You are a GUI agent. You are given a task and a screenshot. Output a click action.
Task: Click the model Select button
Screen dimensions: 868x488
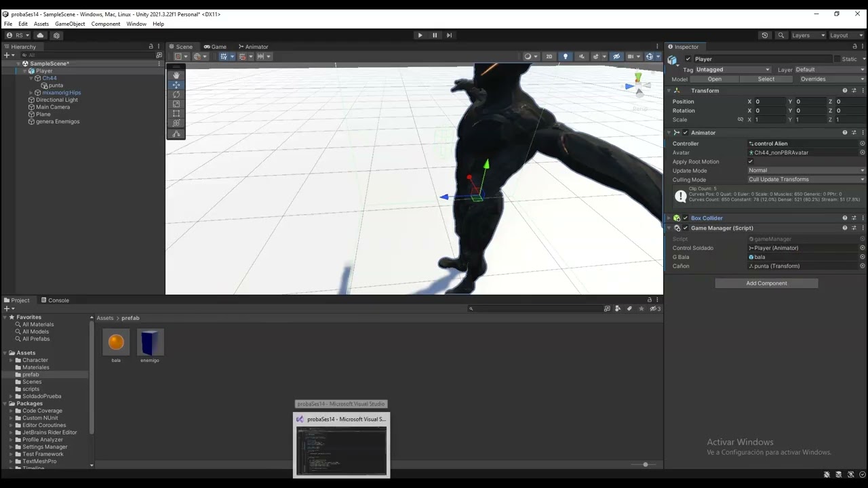tap(766, 79)
